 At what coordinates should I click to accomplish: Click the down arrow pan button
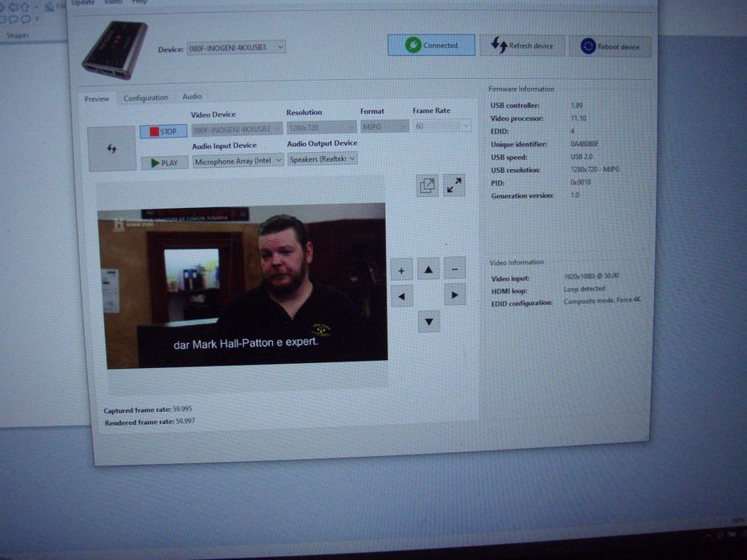tap(429, 322)
